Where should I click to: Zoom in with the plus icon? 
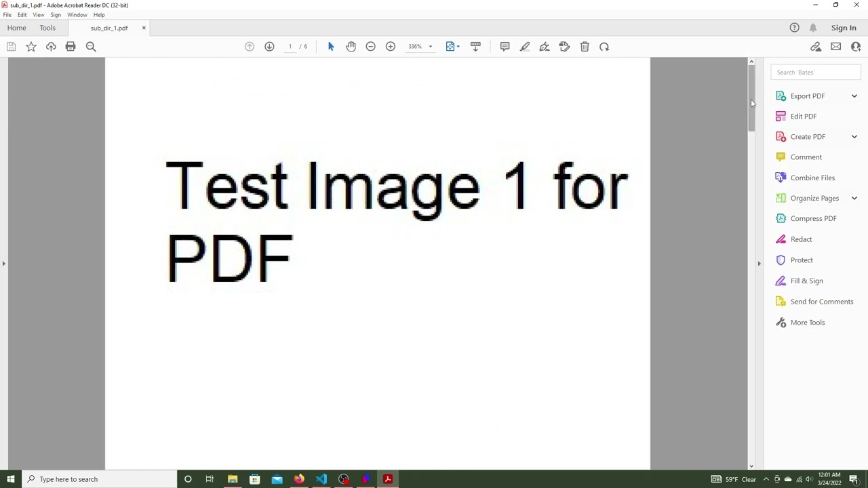pos(391,47)
